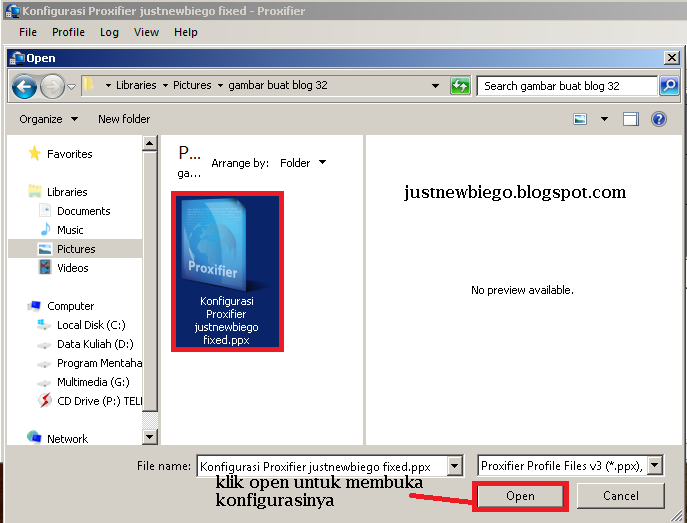687x523 pixels.
Task: Click the Search gambar buat blog 32 field
Action: click(567, 86)
